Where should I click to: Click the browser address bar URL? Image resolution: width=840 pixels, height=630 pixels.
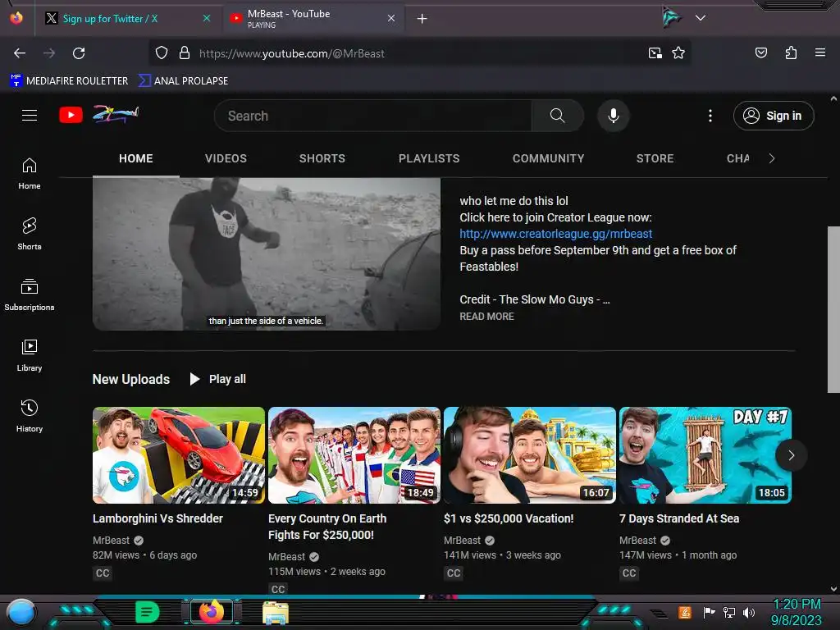point(292,53)
